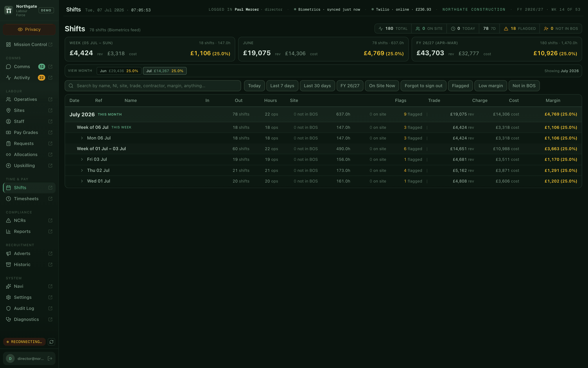The width and height of the screenshot is (588, 368).
Task: Open Adverts pop-out icon
Action: click(x=50, y=254)
